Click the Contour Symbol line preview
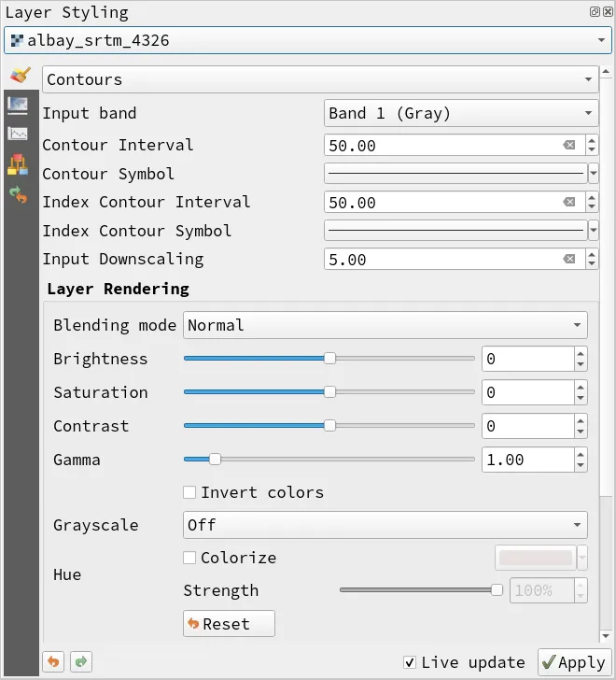This screenshot has height=680, width=616. pos(455,174)
